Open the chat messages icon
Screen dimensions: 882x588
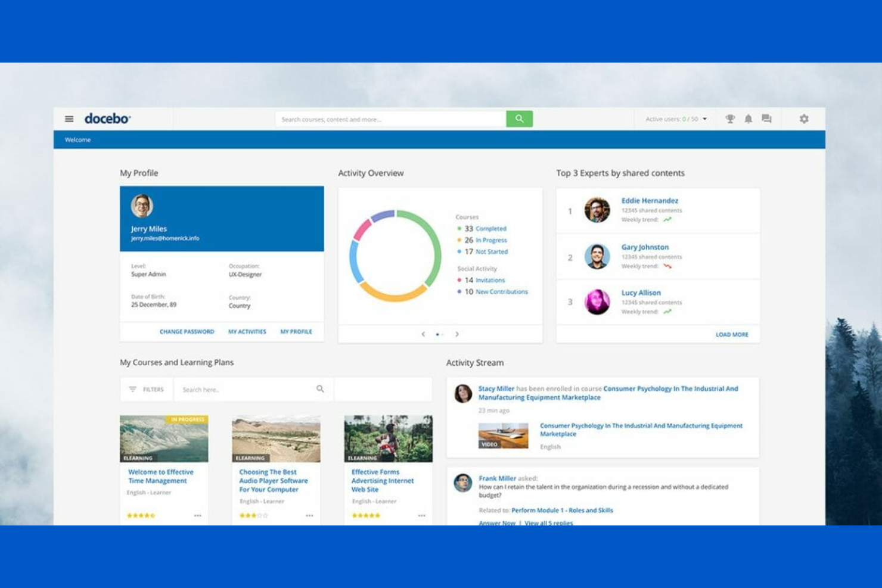coord(767,119)
